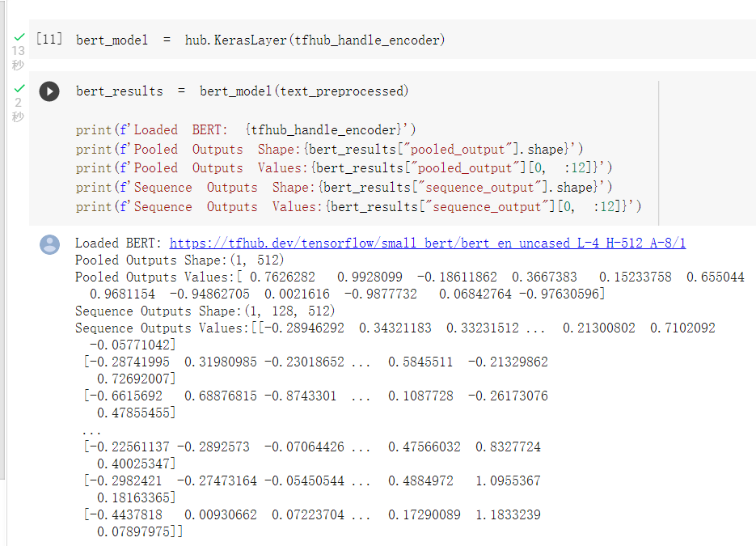Click the print Pooled Outputs Values code line
This screenshot has width=756, height=546.
click(x=344, y=168)
